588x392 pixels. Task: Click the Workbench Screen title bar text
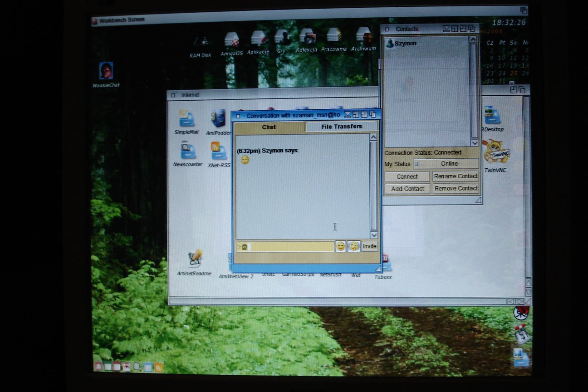tap(122, 20)
